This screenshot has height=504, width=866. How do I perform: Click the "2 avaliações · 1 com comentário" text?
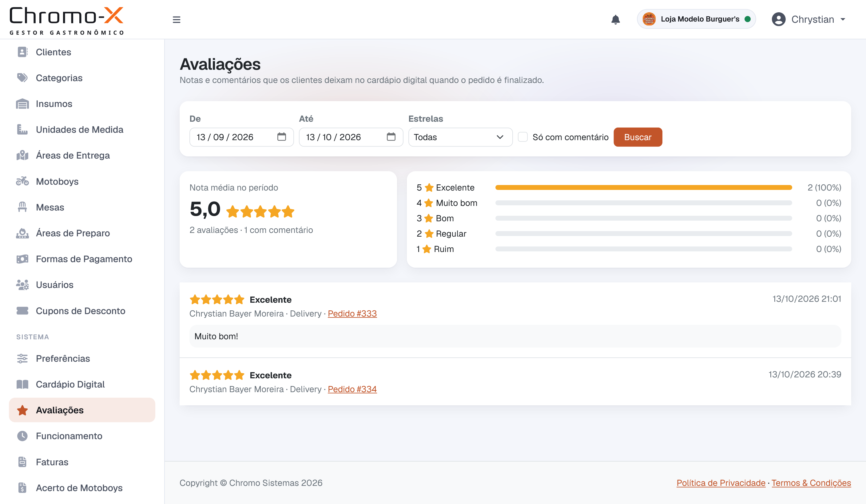[x=251, y=230]
